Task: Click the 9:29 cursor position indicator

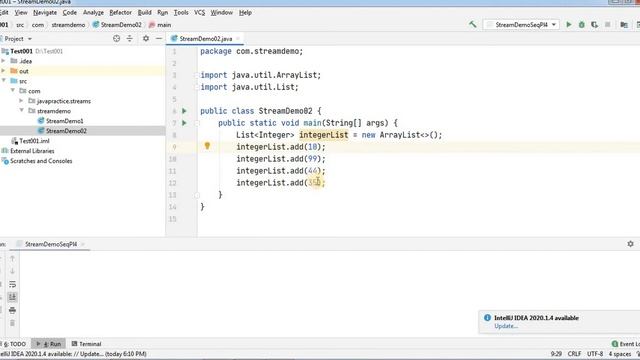Action: 556,354
